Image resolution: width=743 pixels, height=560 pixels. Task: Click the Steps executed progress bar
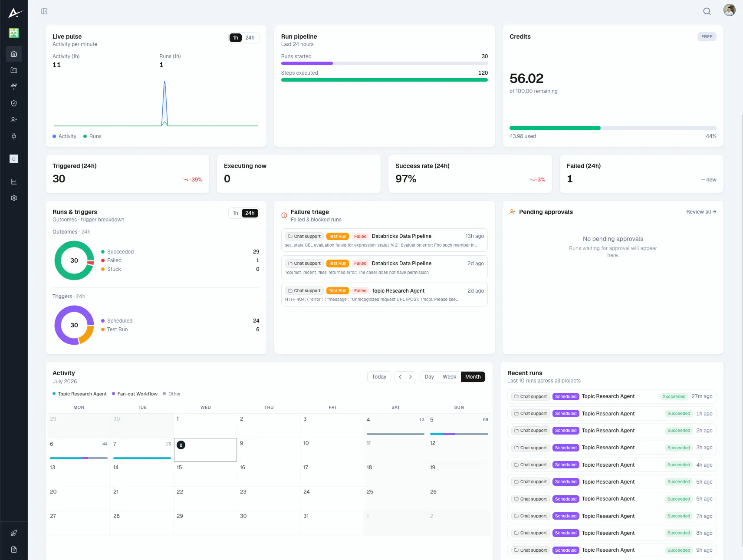pyautogui.click(x=385, y=80)
